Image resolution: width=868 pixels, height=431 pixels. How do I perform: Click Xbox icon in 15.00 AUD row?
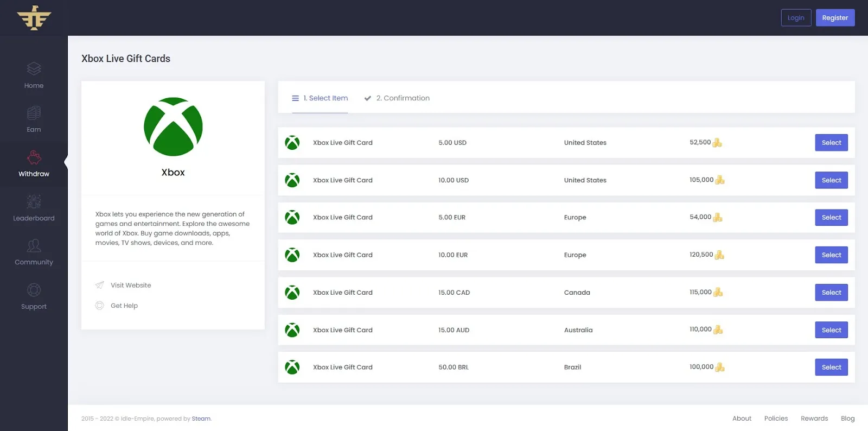click(292, 330)
